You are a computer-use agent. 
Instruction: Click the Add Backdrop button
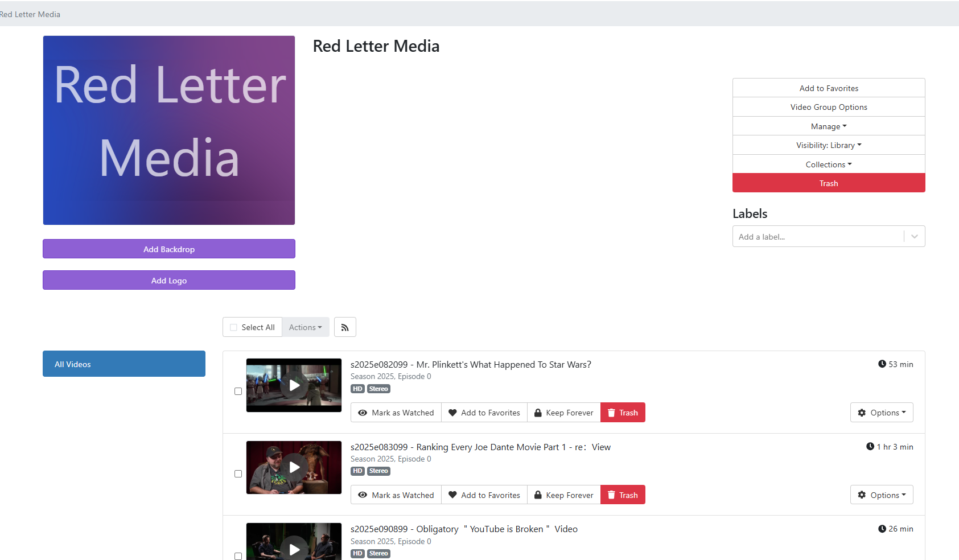point(169,249)
